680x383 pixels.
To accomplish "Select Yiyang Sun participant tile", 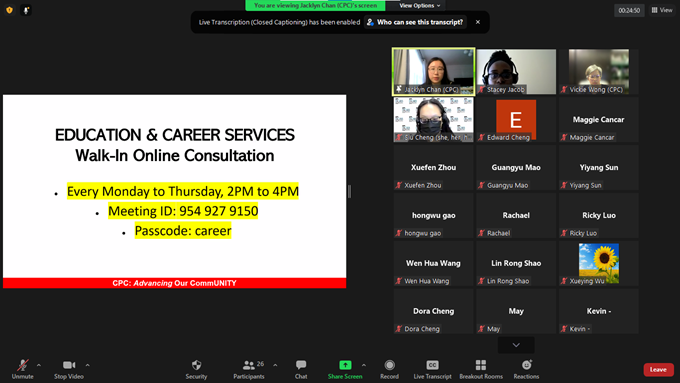I will [598, 167].
